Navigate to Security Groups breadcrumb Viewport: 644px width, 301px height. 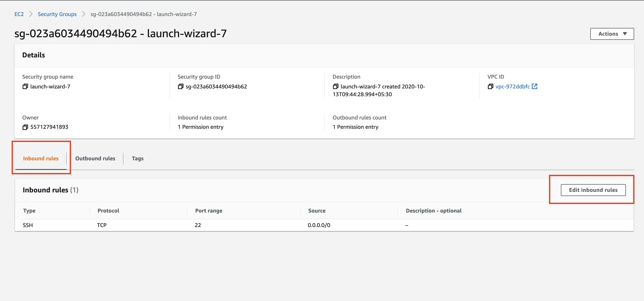57,14
